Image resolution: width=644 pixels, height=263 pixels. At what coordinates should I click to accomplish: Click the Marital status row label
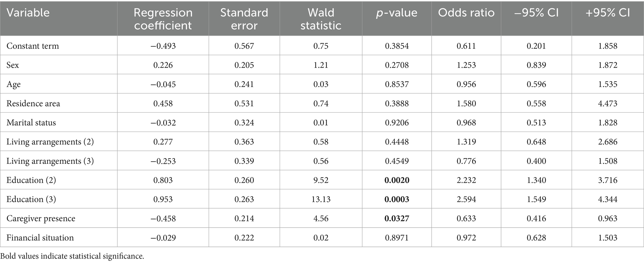pyautogui.click(x=31, y=122)
